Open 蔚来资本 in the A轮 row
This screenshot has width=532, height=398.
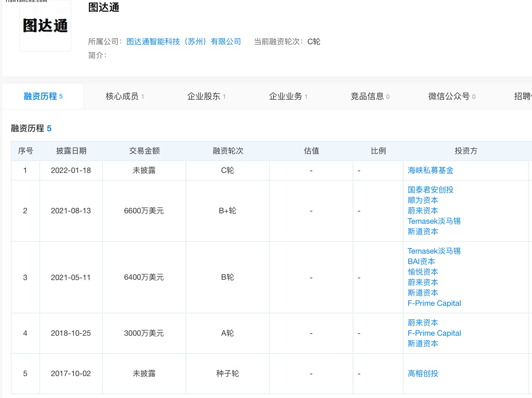coord(423,323)
